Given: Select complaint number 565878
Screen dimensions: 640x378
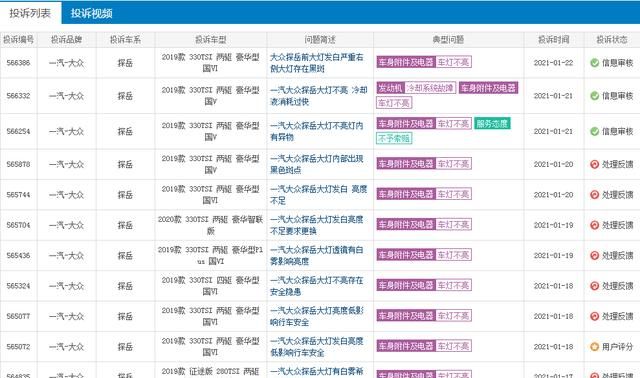Looking at the screenshot, I should coord(18,164).
